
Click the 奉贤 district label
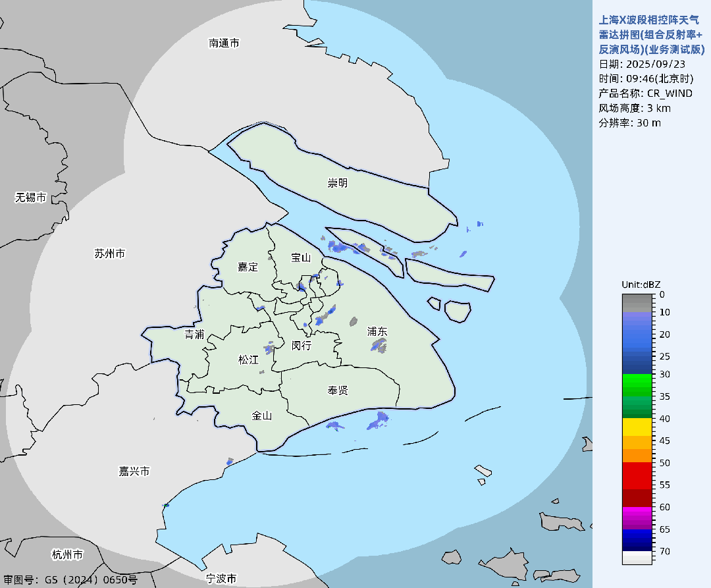(x=338, y=390)
